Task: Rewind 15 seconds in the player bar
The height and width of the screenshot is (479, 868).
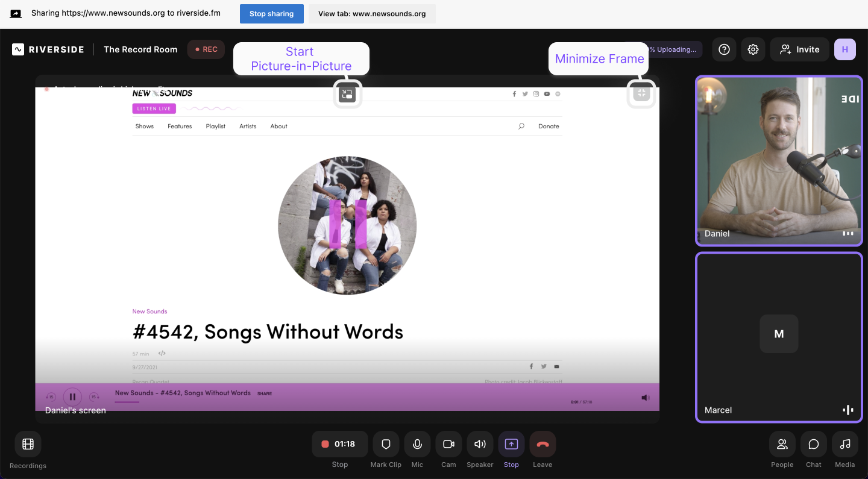Action: pos(51,397)
